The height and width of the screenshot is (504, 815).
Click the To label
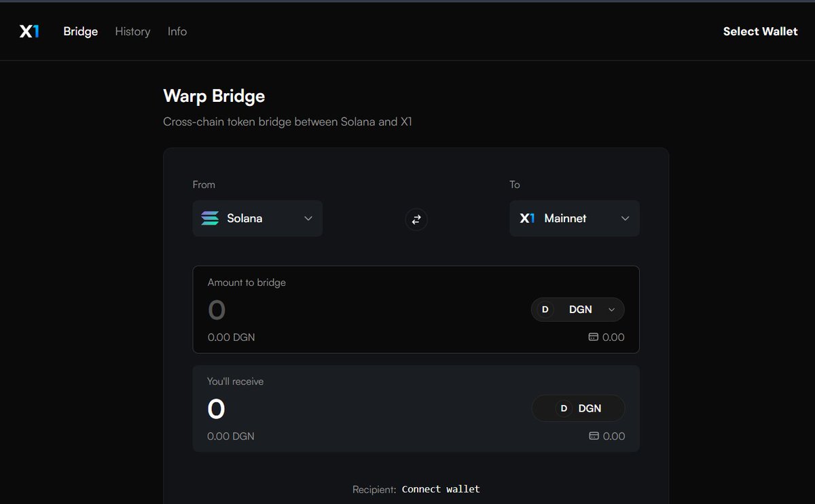click(515, 185)
